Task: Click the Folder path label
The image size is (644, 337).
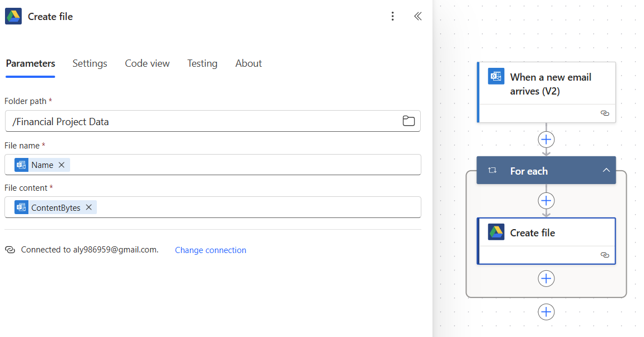Action: coord(26,101)
